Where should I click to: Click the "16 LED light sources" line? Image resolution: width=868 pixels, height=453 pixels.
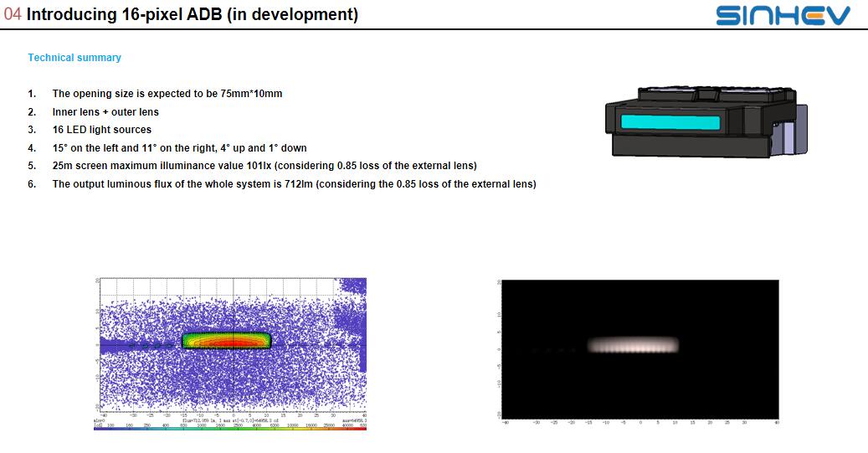pos(102,130)
